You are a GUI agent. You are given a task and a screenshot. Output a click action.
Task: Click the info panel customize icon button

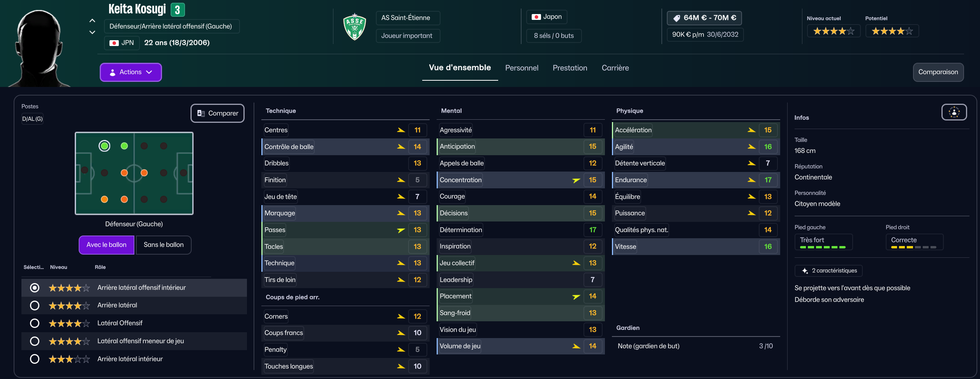[x=954, y=112]
